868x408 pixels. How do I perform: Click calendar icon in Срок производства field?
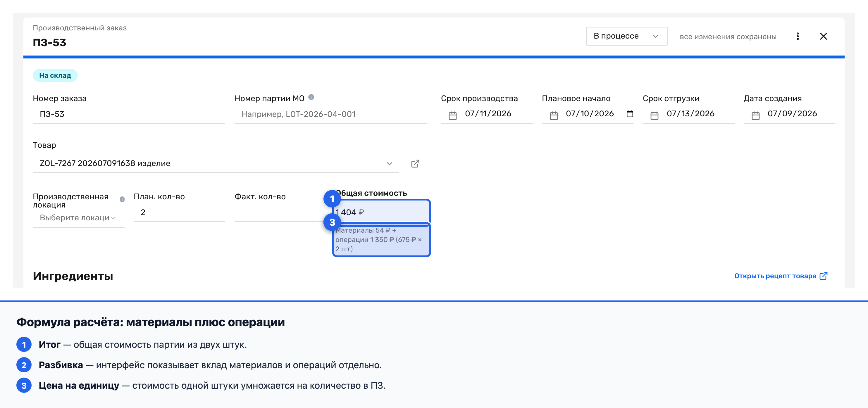452,115
